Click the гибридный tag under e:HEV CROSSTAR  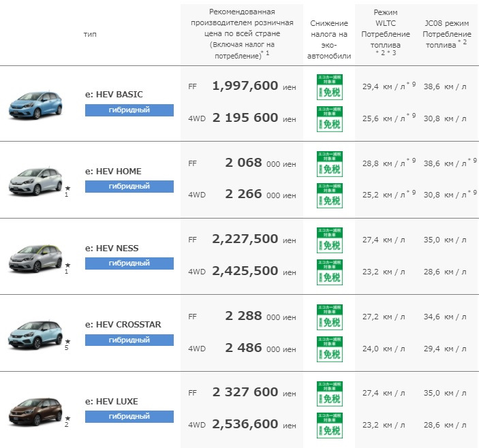point(129,340)
